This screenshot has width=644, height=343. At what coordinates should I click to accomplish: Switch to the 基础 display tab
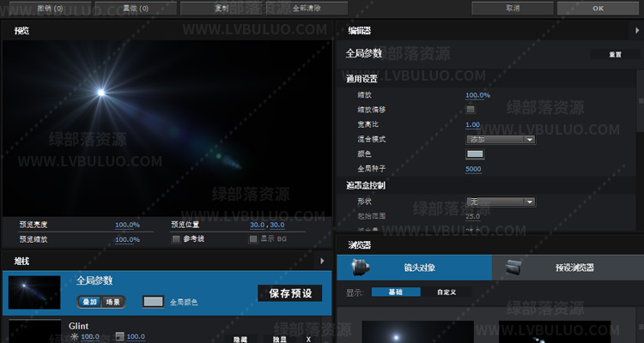pos(395,292)
